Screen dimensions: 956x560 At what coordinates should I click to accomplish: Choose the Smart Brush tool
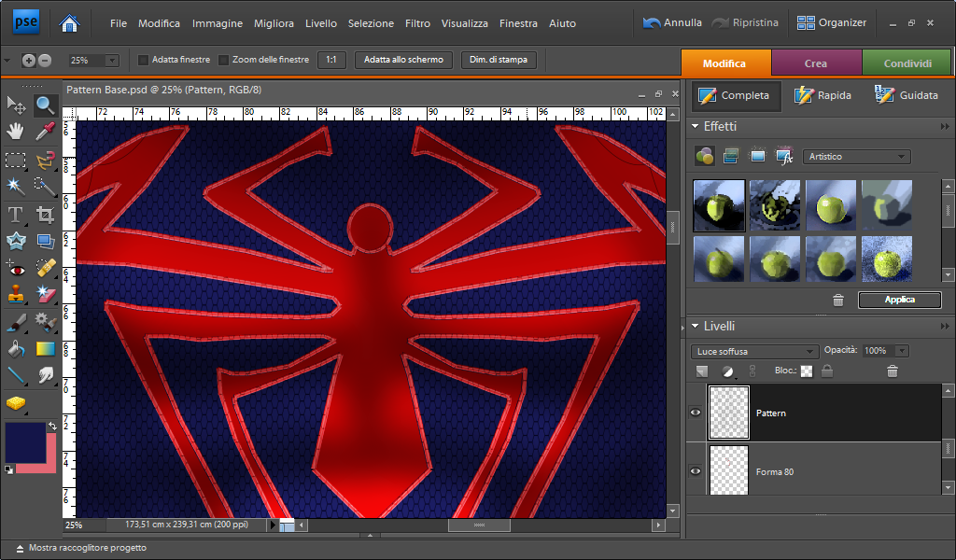tap(45, 321)
